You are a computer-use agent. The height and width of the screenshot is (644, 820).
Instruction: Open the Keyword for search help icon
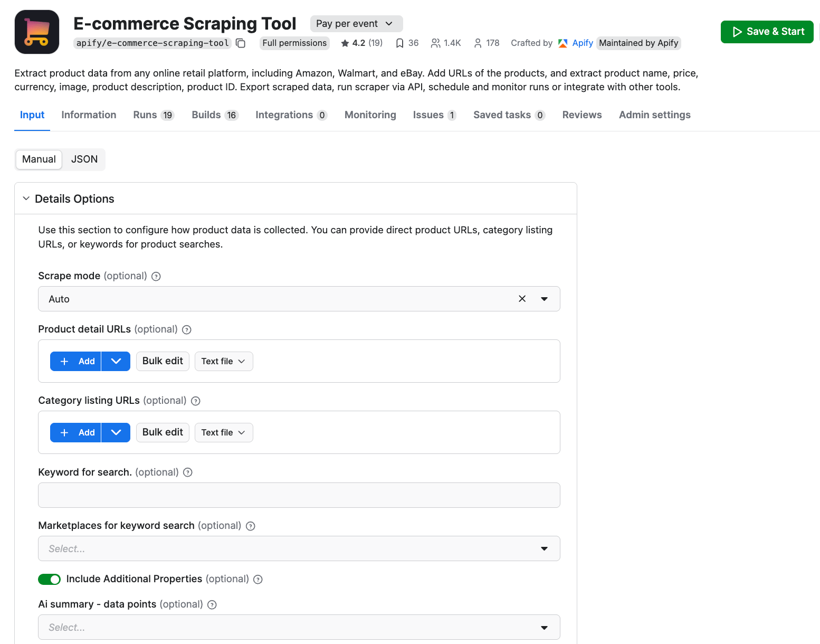coord(187,472)
